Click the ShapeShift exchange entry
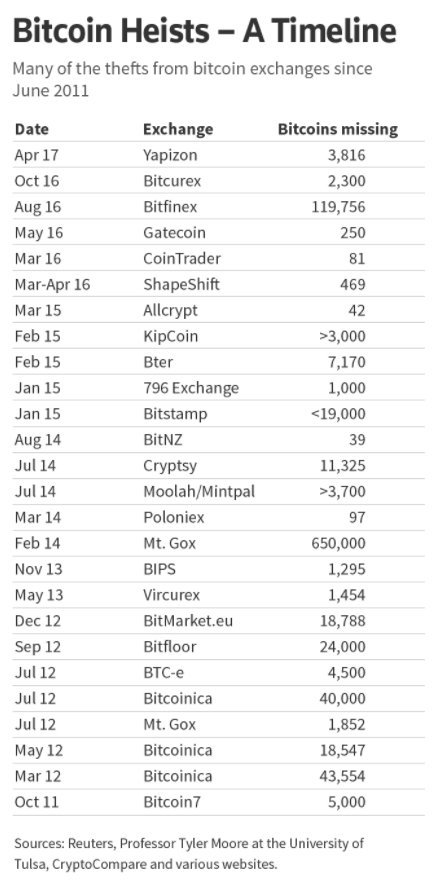Viewport: 439px width, 883px height. coord(181,284)
